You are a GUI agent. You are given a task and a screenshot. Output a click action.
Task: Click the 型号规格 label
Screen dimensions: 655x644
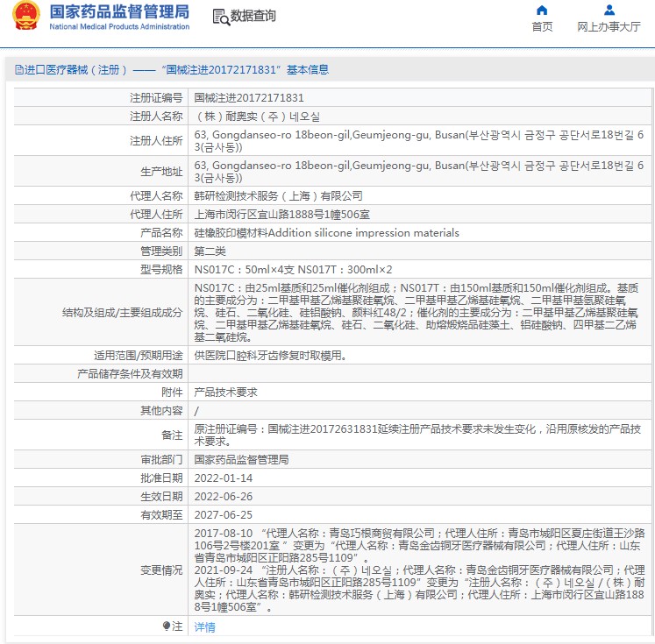point(161,270)
